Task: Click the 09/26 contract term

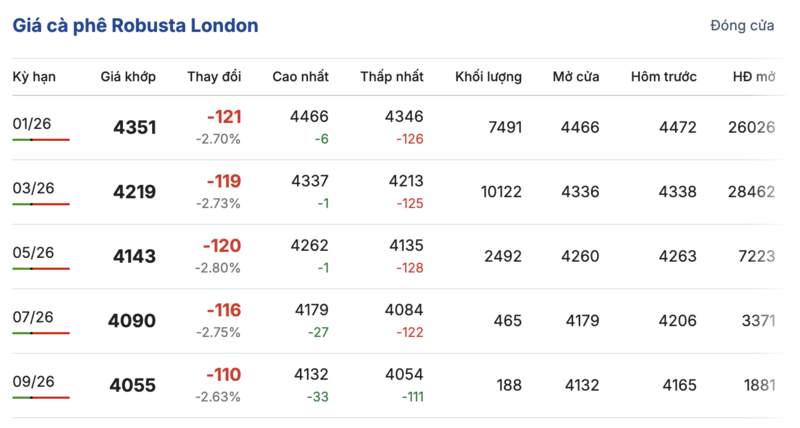Action: tap(32, 381)
